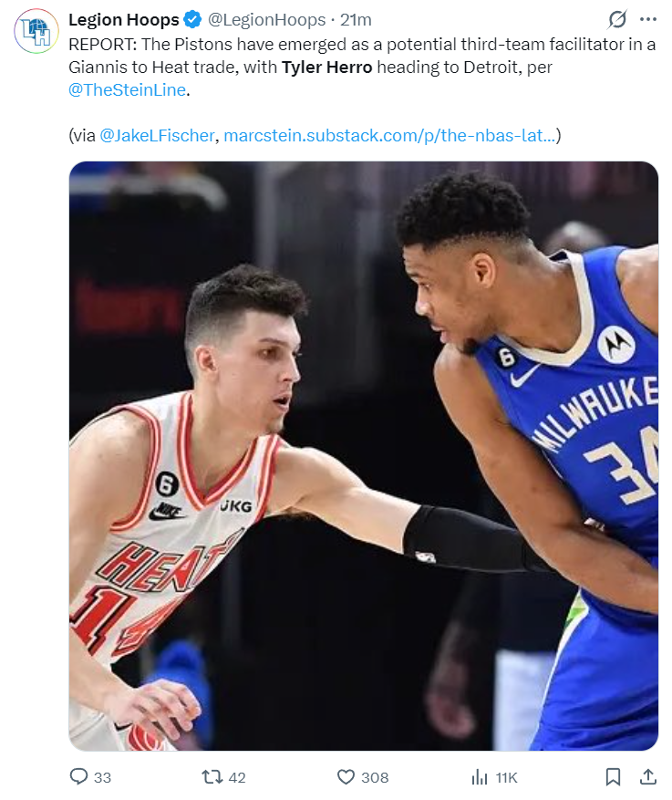This screenshot has width=672, height=800.
Task: Click the Legion Hoops profile avatar
Action: tap(36, 31)
